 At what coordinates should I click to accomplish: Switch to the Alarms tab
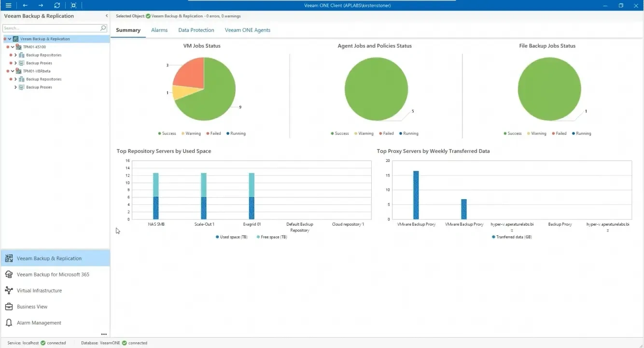point(159,29)
